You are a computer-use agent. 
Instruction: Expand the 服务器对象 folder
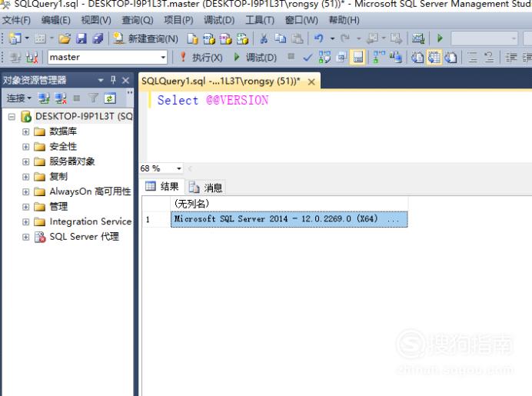[26, 161]
